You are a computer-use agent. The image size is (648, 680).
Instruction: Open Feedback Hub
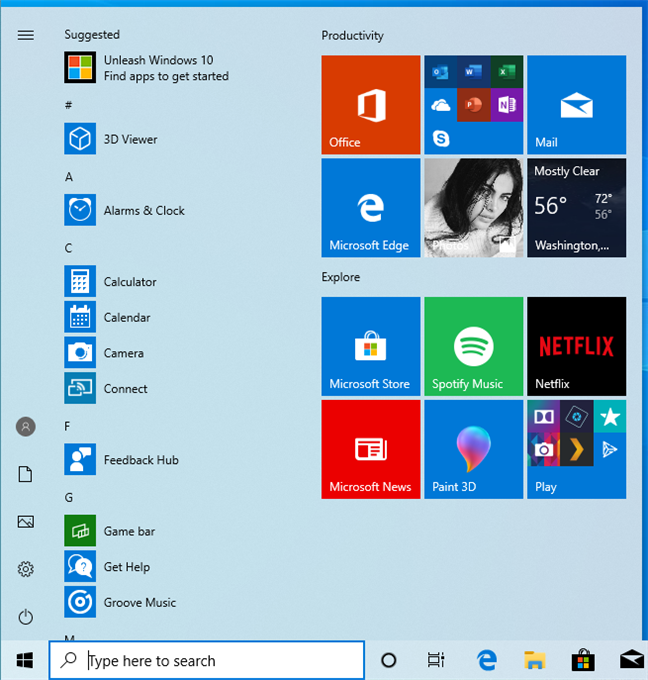pyautogui.click(x=121, y=460)
